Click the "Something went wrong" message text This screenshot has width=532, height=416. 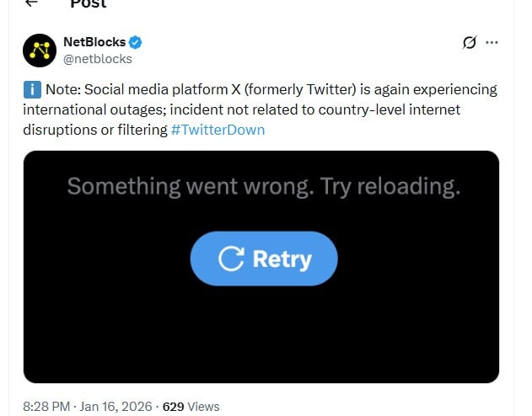pyautogui.click(x=263, y=186)
